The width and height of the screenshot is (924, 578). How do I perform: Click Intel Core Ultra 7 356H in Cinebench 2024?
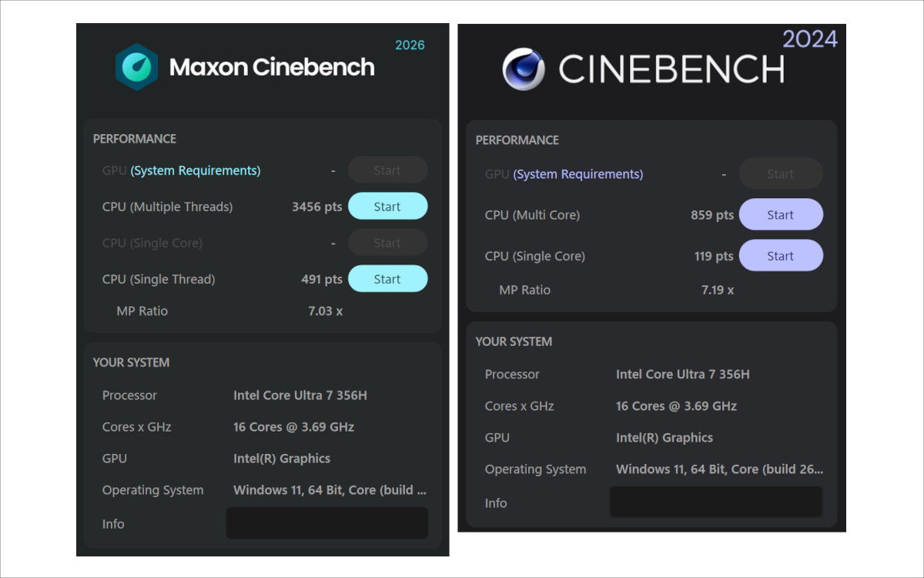coord(683,375)
